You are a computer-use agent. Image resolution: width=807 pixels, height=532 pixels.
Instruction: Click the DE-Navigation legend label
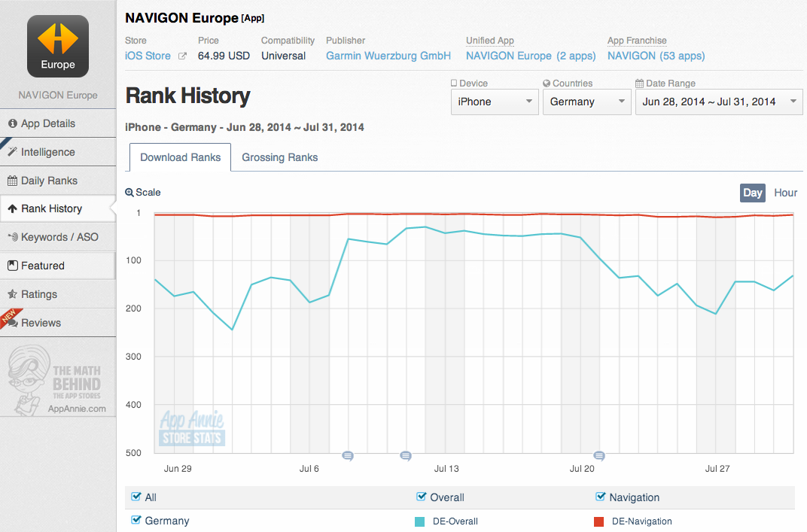click(642, 521)
